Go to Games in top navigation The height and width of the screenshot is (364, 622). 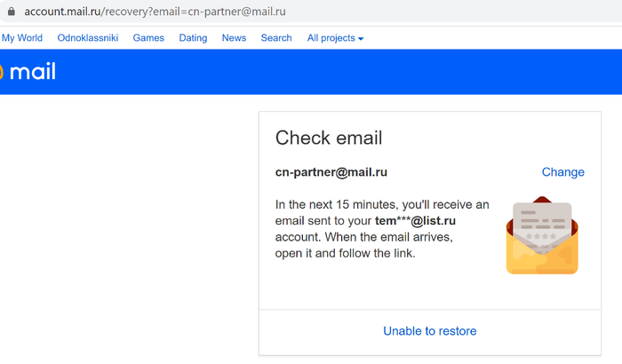(148, 37)
